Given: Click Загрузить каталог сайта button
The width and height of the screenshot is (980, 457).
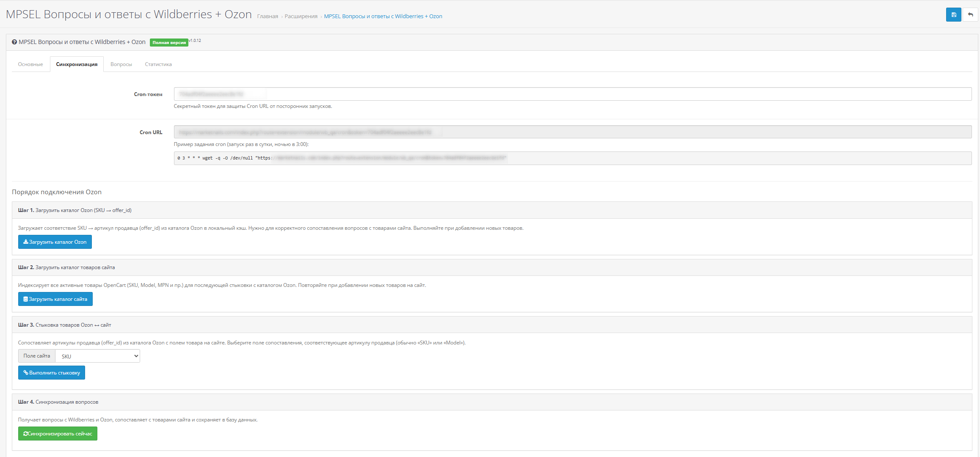Looking at the screenshot, I should 55,299.
